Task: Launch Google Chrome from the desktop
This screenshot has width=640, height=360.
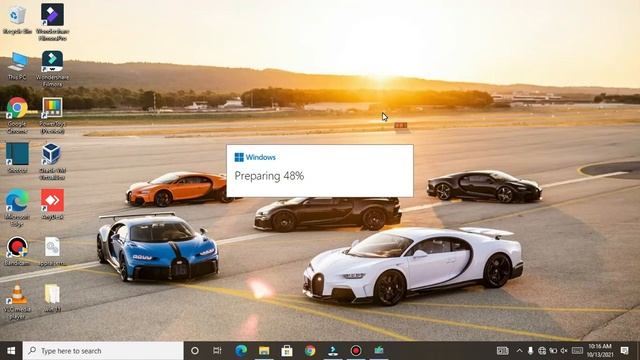Action: [17, 115]
